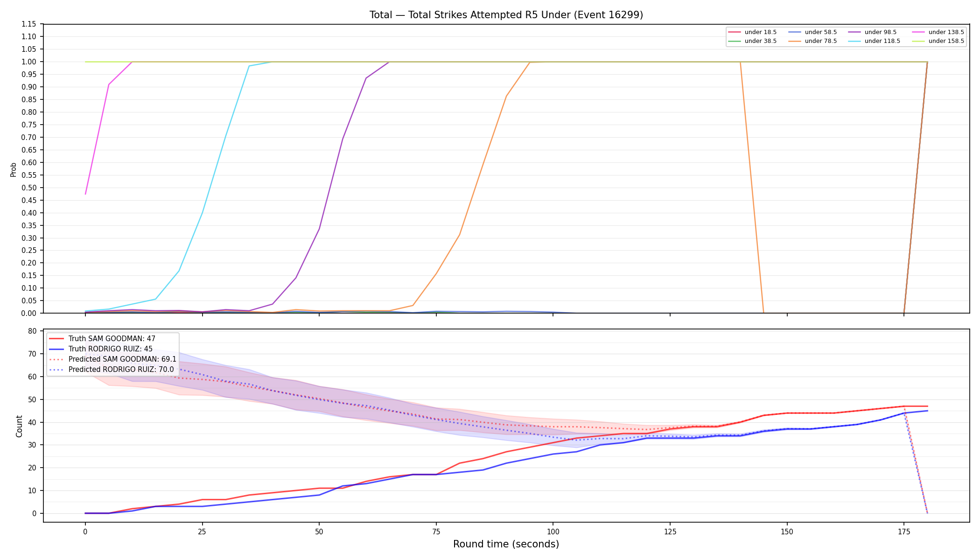The width and height of the screenshot is (980, 560).
Task: Click the 40 tick on Count axis
Action: pos(32,422)
